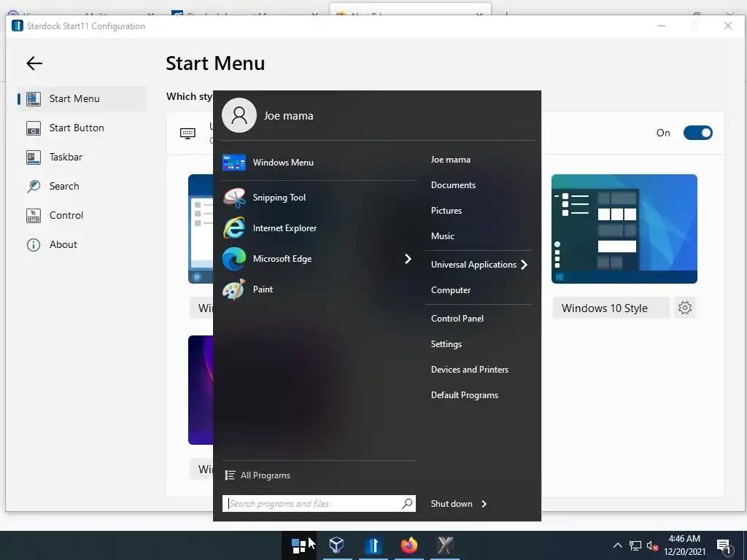Select the Control section in sidebar
Image resolution: width=747 pixels, height=560 pixels.
point(82,215)
